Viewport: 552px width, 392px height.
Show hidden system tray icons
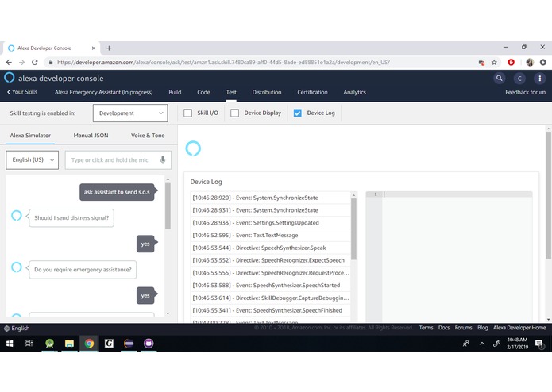pyautogui.click(x=482, y=344)
